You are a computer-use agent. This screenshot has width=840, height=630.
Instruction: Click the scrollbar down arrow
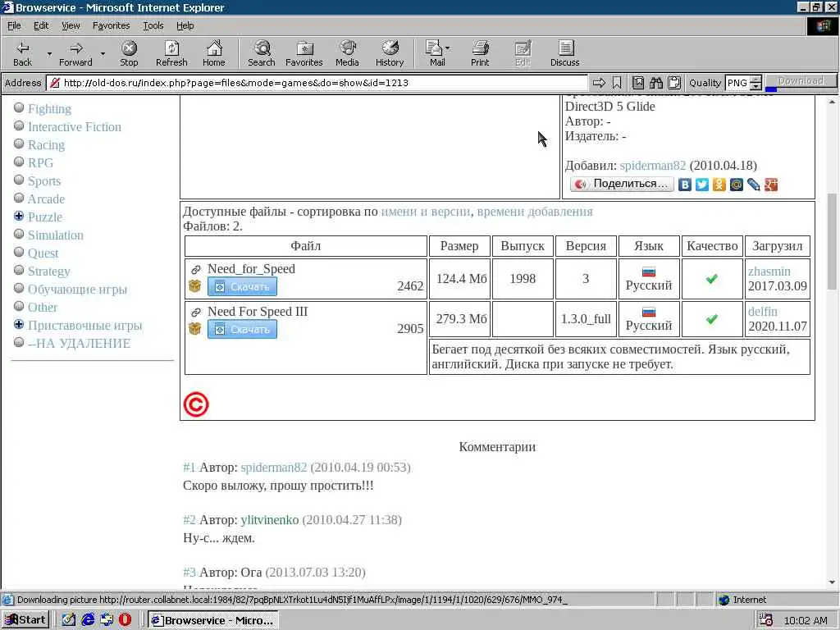pyautogui.click(x=832, y=582)
